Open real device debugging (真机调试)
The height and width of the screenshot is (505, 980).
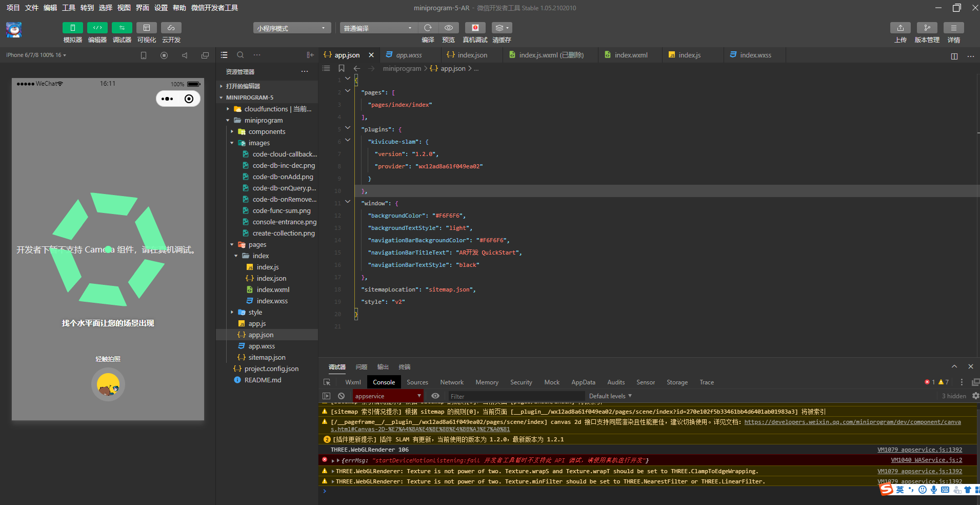(475, 28)
